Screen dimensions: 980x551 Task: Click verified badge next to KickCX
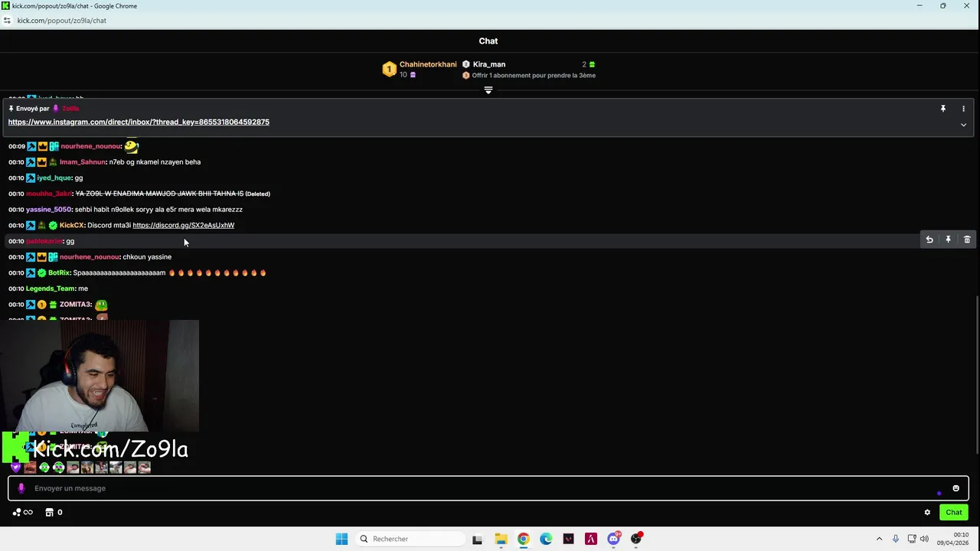click(53, 225)
